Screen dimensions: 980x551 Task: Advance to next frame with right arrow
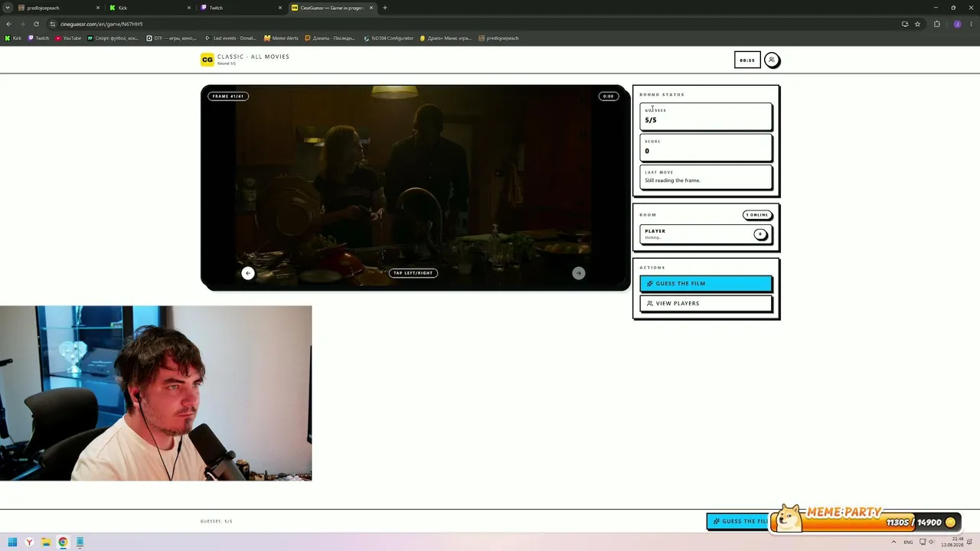(x=579, y=273)
